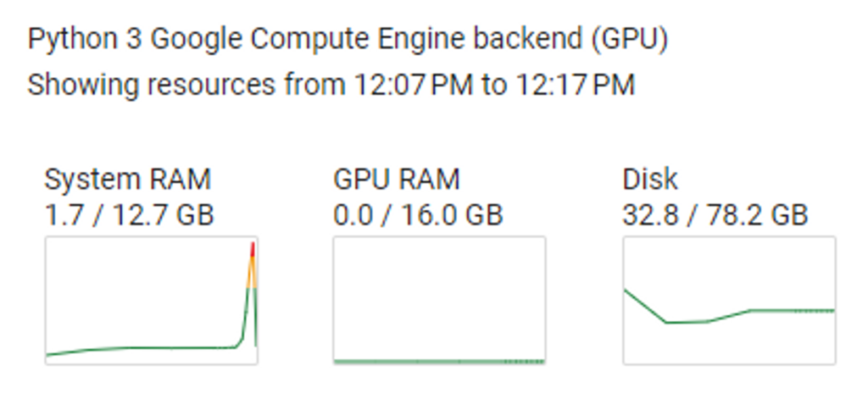Click the Python 3 backend description text

(348, 39)
